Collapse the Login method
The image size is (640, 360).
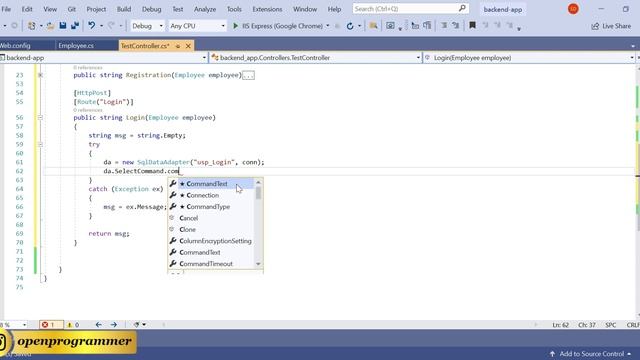(x=40, y=118)
